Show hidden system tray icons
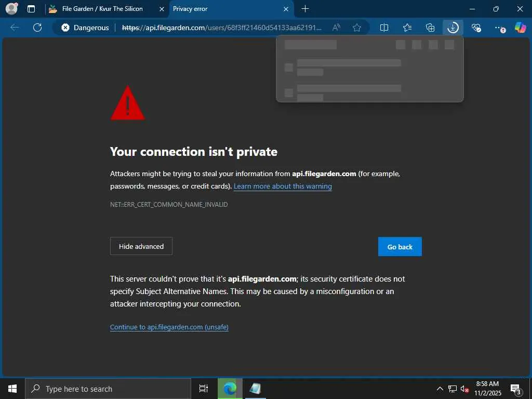 (x=440, y=389)
